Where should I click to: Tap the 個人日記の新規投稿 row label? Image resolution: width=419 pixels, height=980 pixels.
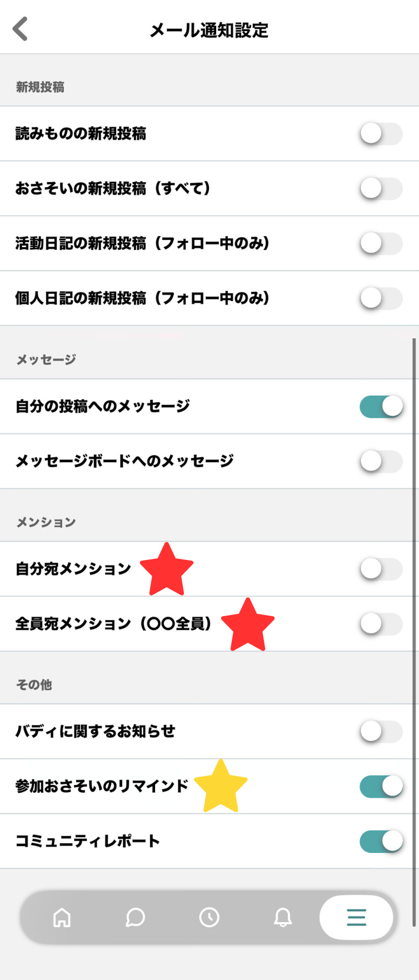[x=142, y=298]
